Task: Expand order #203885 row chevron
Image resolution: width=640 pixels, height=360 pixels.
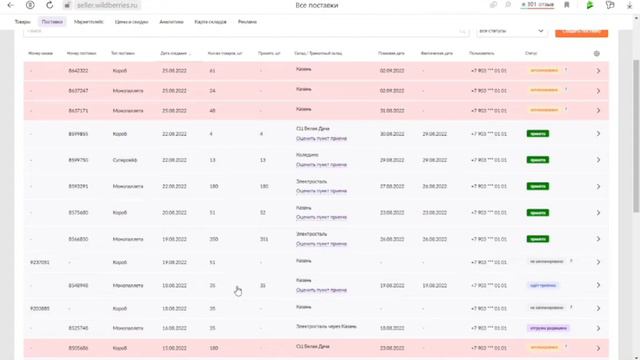Action: [x=598, y=309]
